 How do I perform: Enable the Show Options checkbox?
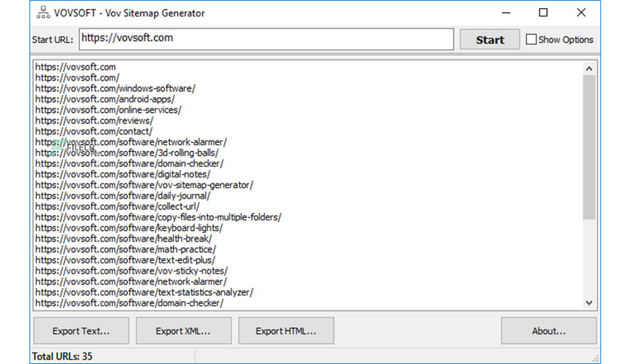click(x=530, y=39)
